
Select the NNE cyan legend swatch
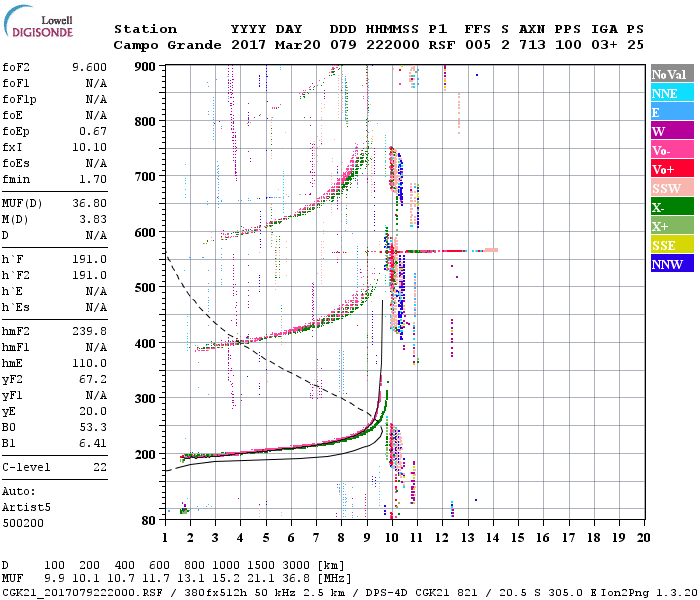672,93
